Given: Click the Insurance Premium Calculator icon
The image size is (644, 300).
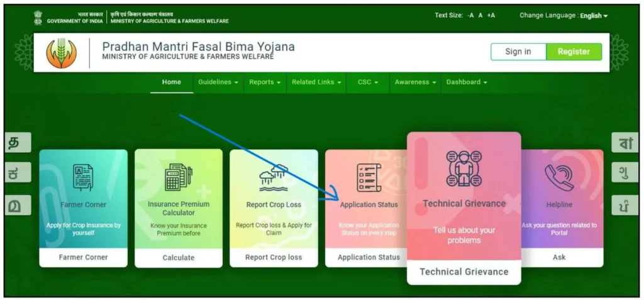Looking at the screenshot, I should coord(178,177).
